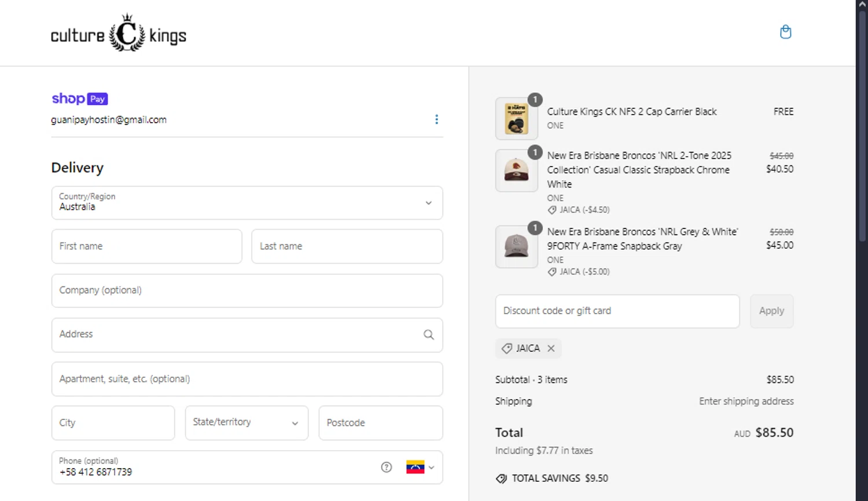The height and width of the screenshot is (501, 868).
Task: Click the 'Enter shipping address' text
Action: pos(746,401)
